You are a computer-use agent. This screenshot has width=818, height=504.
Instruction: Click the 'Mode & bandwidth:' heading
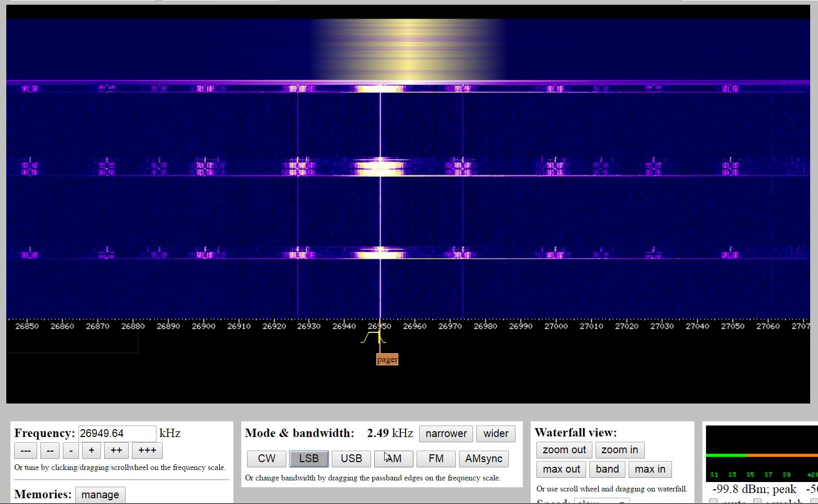(x=300, y=433)
